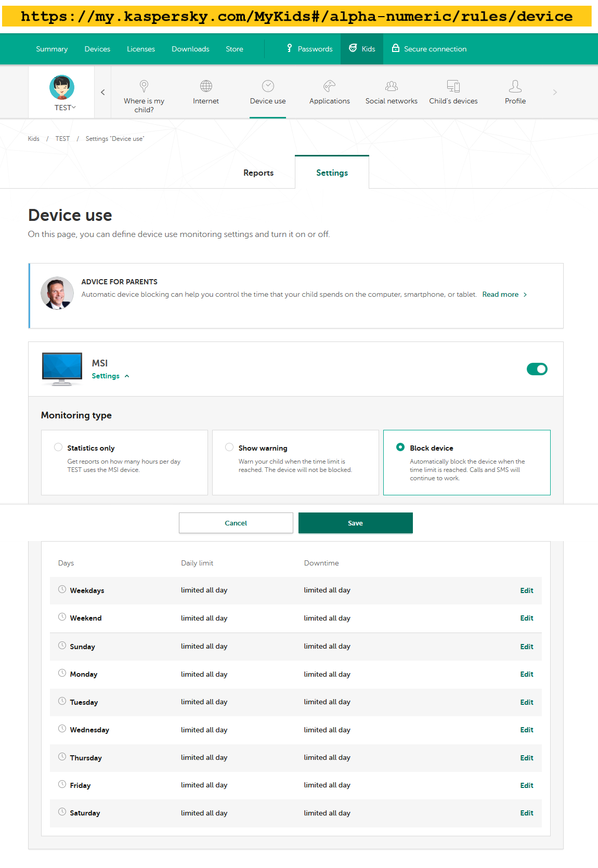Screen dimensions: 598x868
Task: Show previous child settings sections
Action: coord(103,92)
